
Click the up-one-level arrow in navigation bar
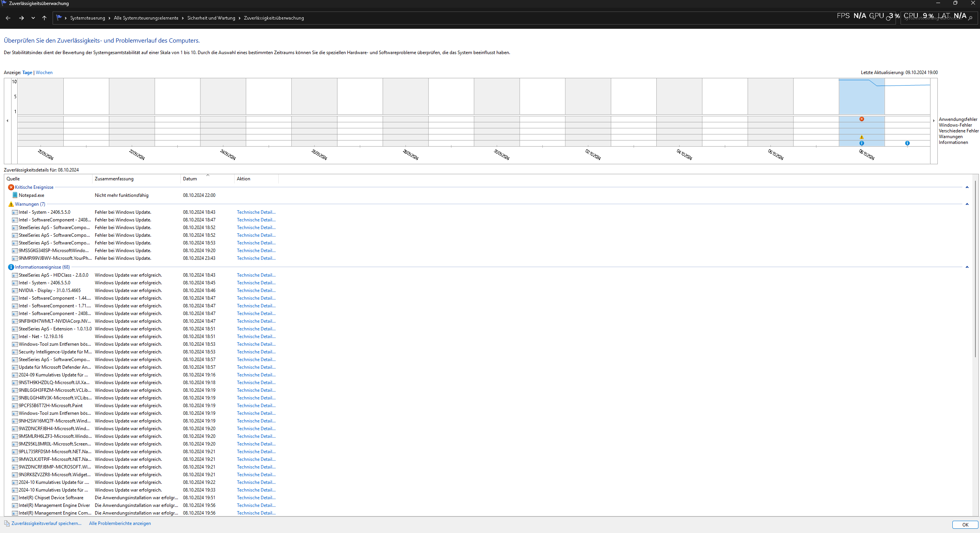click(x=45, y=18)
